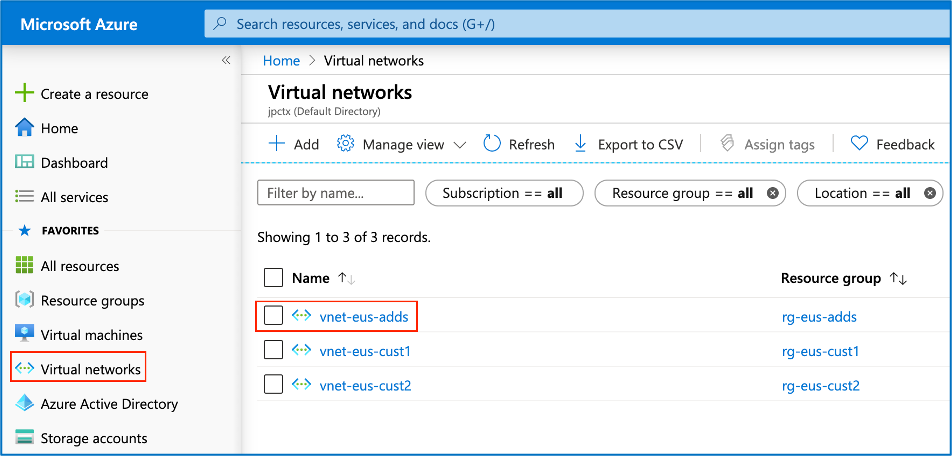
Task: Toggle the select-all checkbox beside Name
Action: (273, 278)
